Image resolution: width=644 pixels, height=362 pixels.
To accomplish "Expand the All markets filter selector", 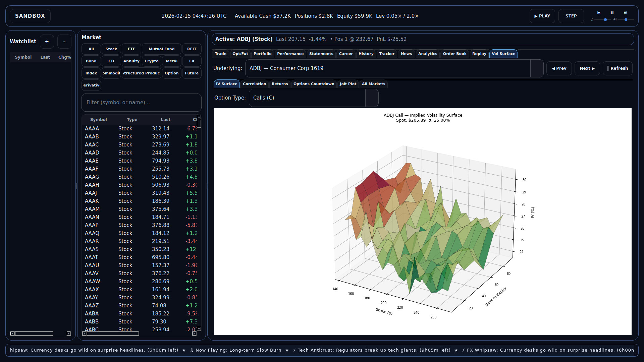I will tap(374, 84).
